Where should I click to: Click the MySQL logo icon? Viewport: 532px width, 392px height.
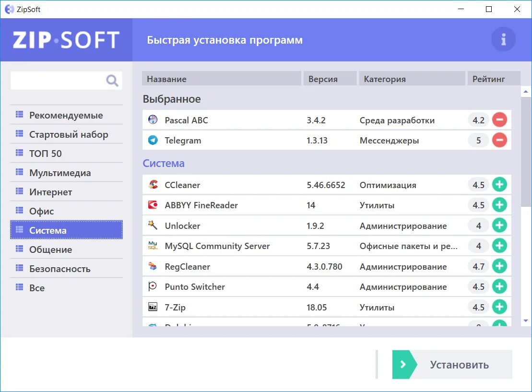153,245
